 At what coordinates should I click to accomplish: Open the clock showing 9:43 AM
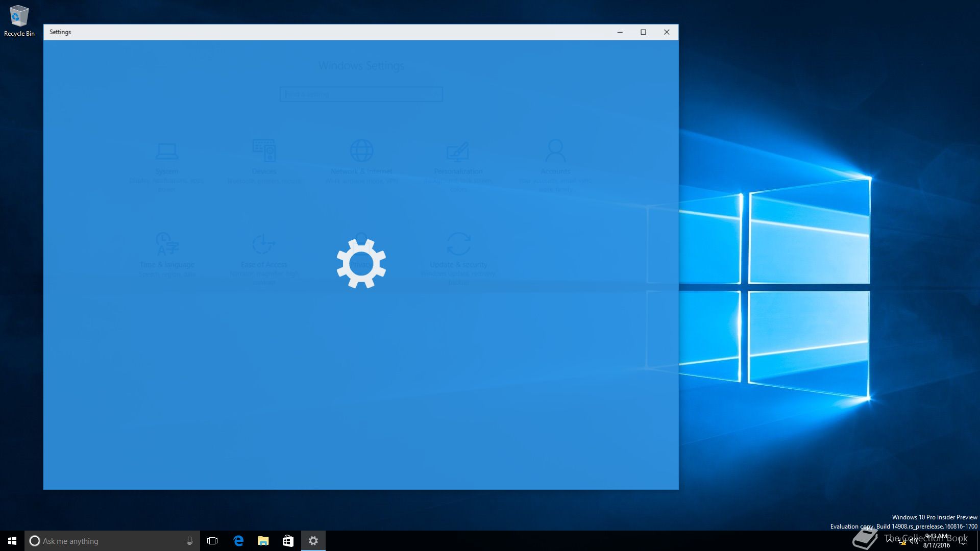click(936, 541)
